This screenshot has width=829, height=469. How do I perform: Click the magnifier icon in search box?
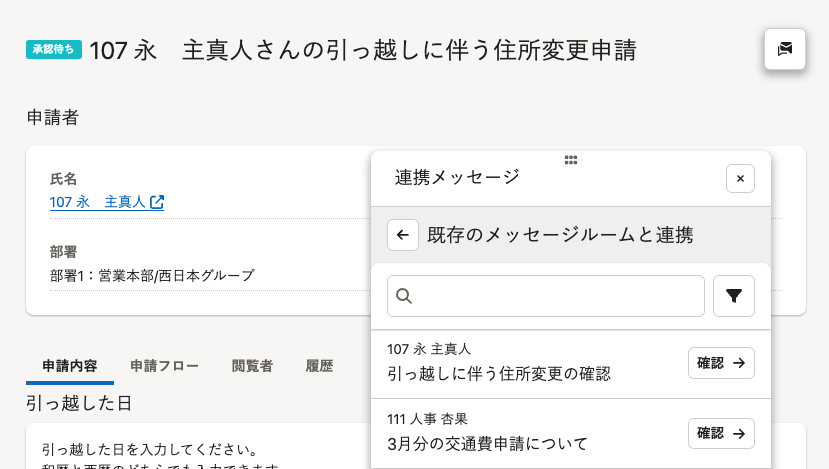point(405,296)
